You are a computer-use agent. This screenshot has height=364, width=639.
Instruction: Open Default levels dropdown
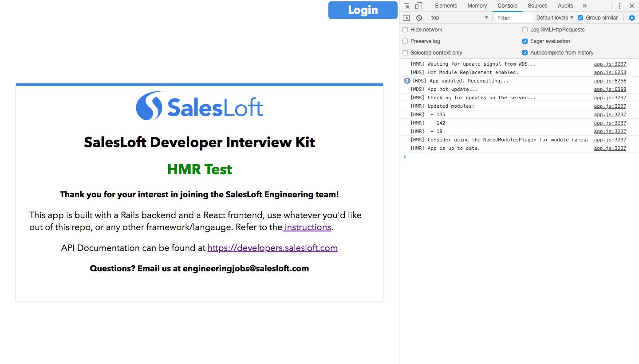click(555, 18)
